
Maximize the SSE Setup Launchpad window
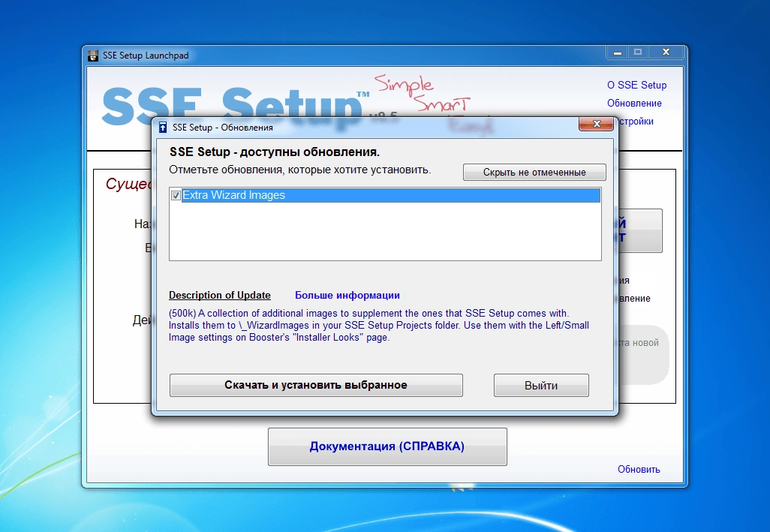638,52
